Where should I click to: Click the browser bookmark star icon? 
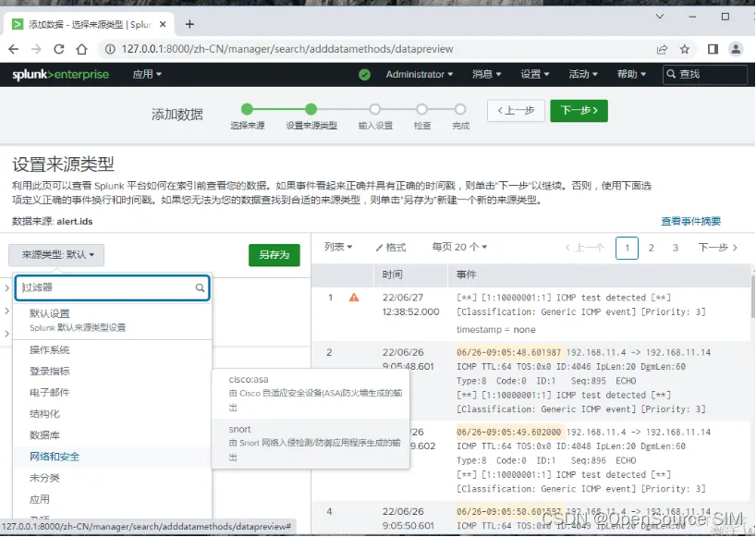click(686, 48)
